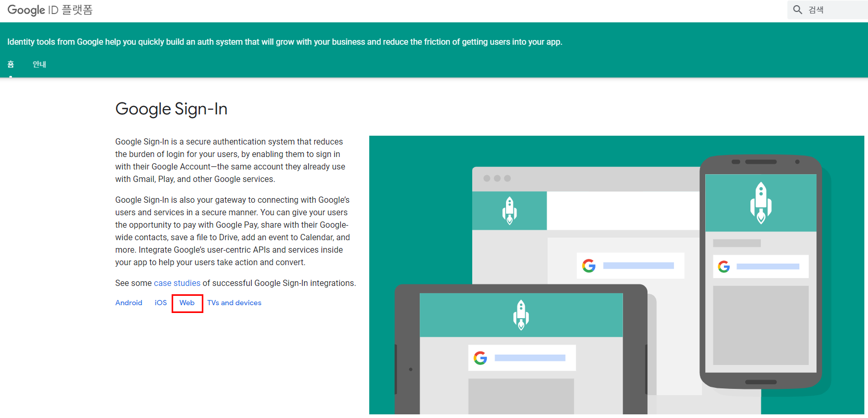Open the 안내 tab

click(40, 64)
